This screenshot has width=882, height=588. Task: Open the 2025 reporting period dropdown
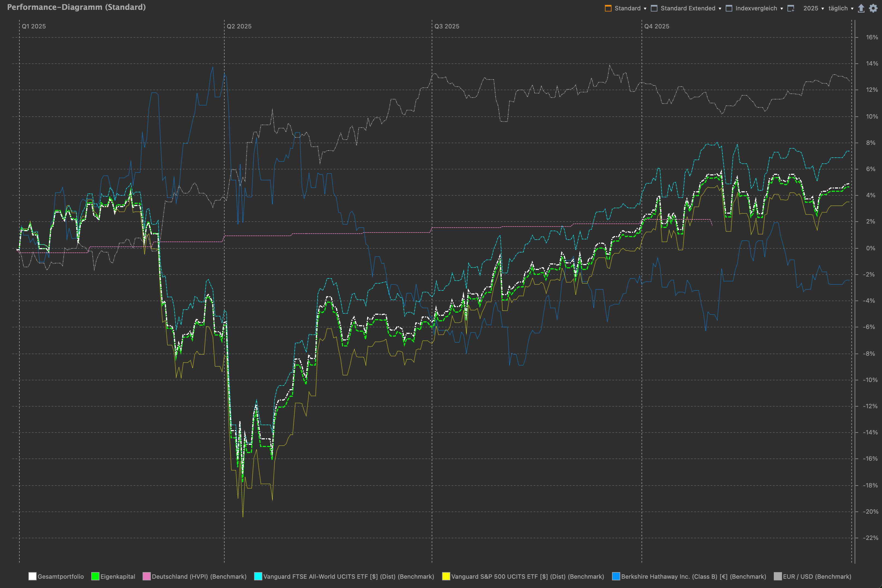pos(813,8)
